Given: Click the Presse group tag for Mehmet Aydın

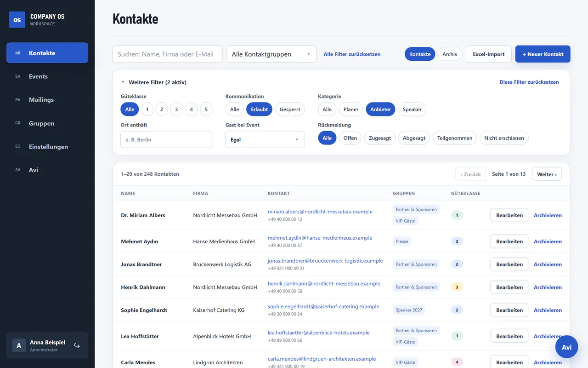Looking at the screenshot, I should [402, 241].
